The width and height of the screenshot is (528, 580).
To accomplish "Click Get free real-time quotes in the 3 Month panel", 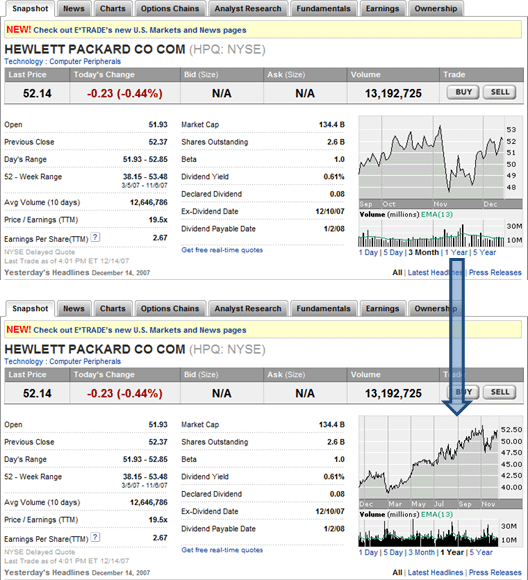I will click(x=222, y=250).
